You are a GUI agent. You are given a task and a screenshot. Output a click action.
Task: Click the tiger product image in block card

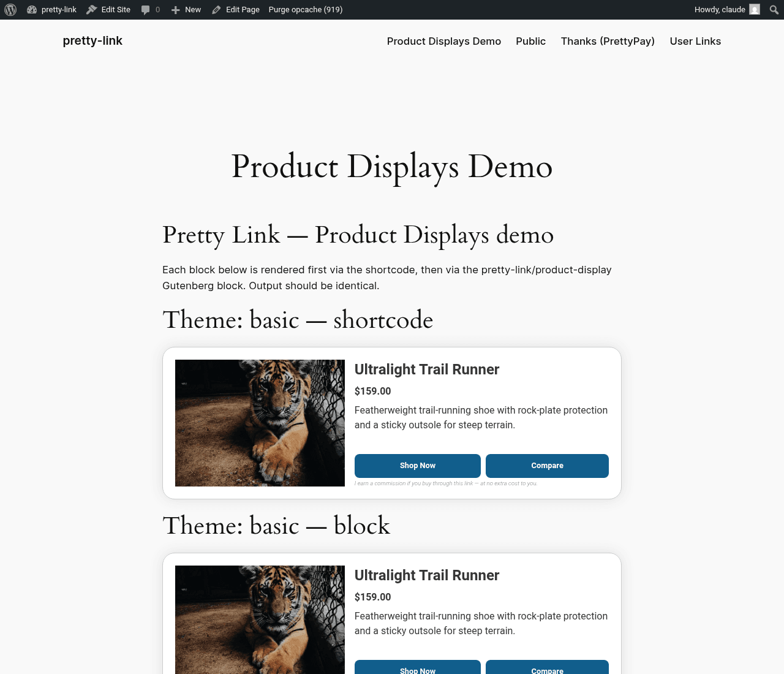tap(260, 619)
